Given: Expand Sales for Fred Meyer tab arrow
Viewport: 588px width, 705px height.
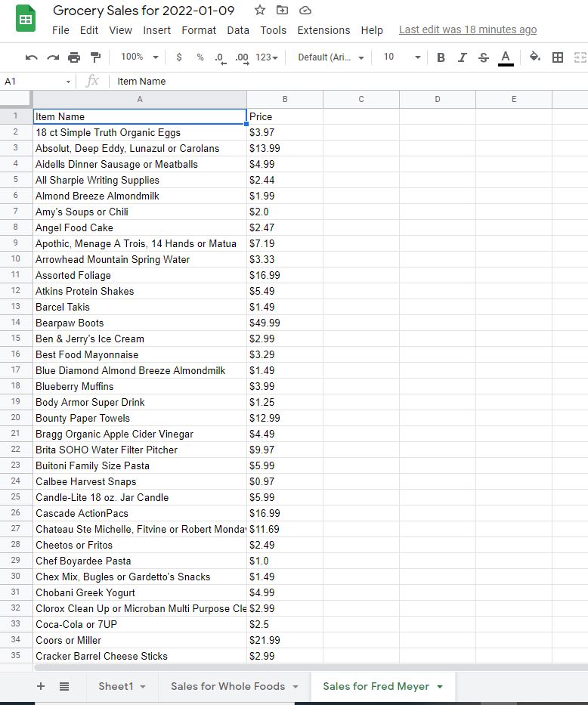Looking at the screenshot, I should point(440,687).
